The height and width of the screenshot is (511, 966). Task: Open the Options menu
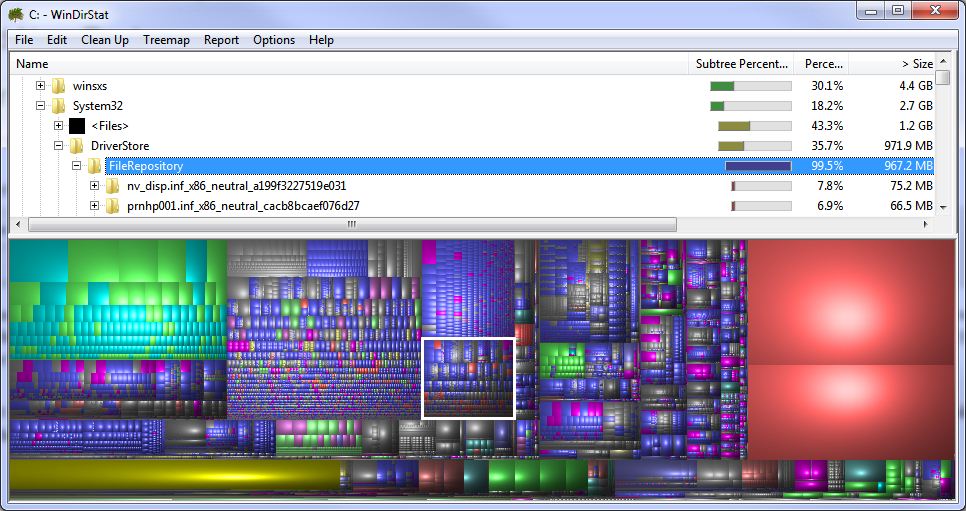(274, 40)
